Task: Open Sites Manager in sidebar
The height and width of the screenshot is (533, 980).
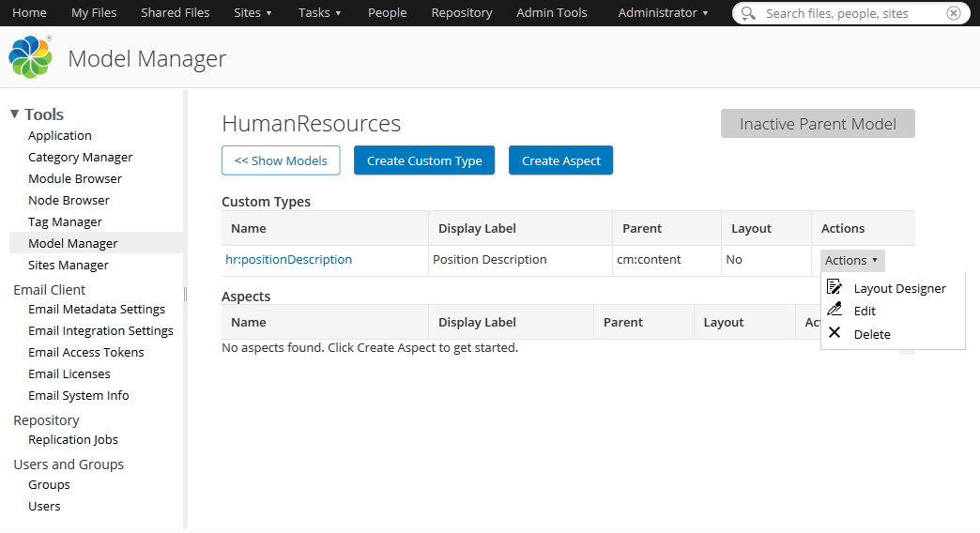Action: click(x=69, y=265)
